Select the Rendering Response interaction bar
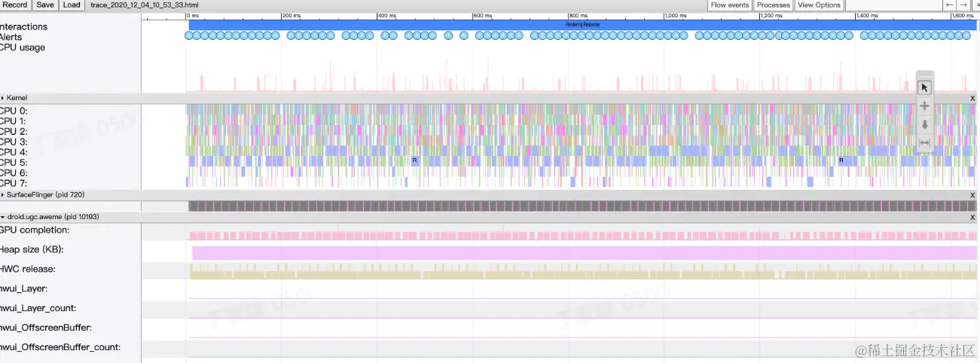Image resolution: width=980 pixels, height=363 pixels. pos(582,25)
